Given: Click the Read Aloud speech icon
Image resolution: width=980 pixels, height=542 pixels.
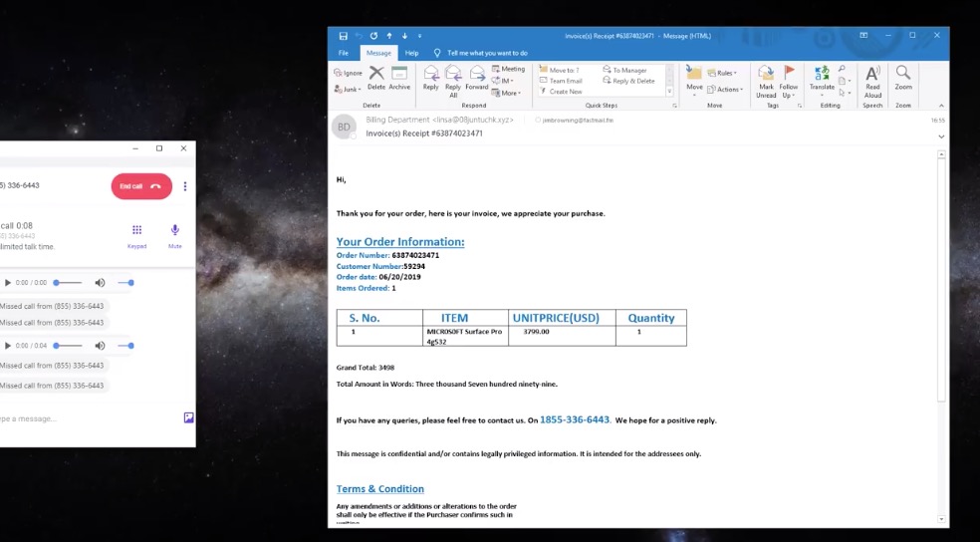Looking at the screenshot, I should (x=872, y=78).
